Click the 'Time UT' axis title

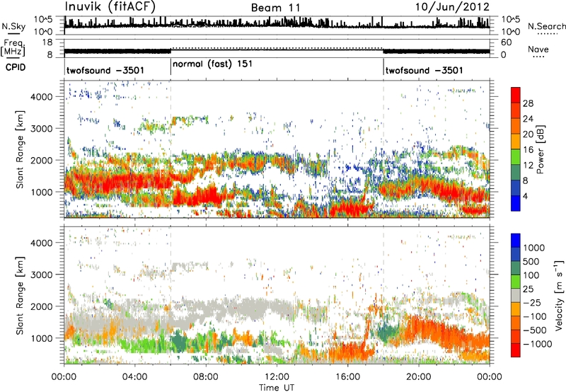click(x=277, y=388)
